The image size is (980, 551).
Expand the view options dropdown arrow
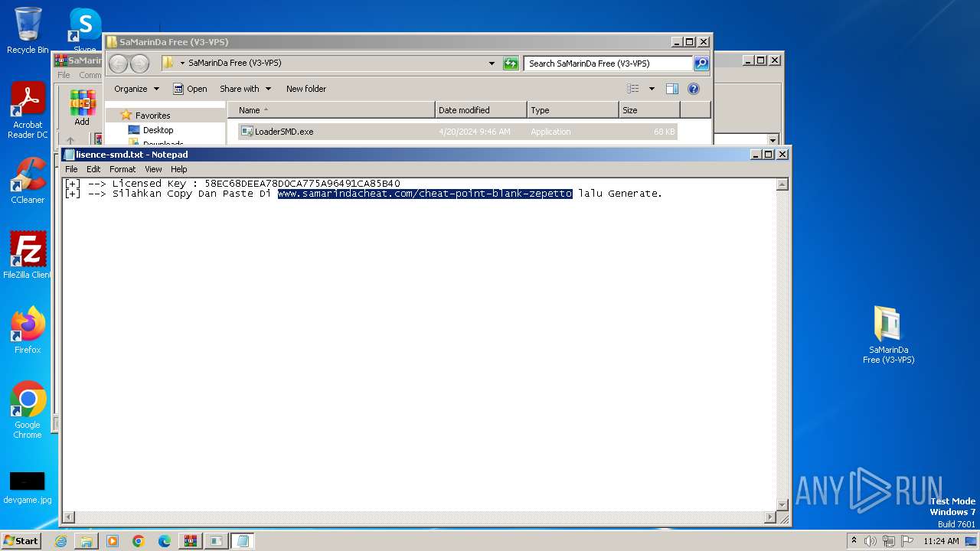(x=652, y=89)
